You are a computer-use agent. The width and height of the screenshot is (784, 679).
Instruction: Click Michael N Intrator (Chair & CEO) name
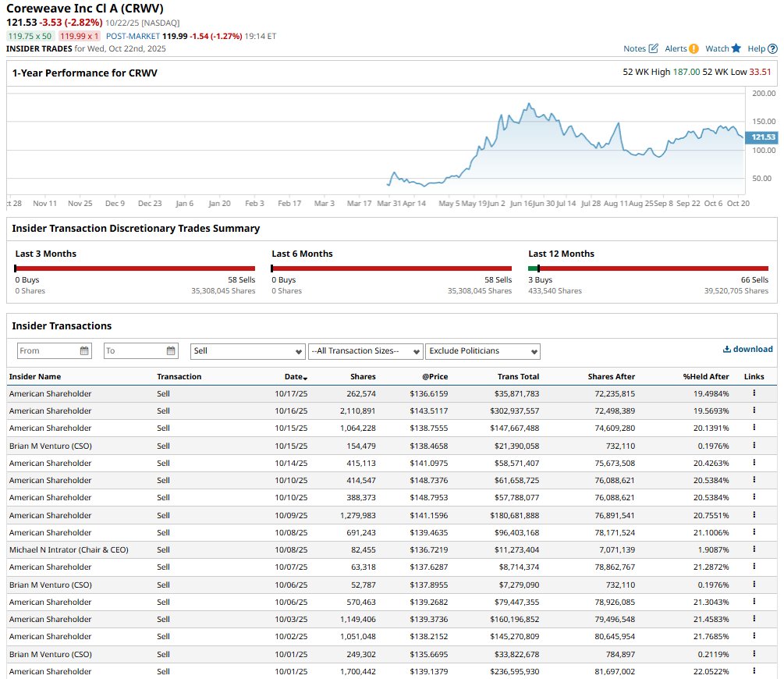coord(69,550)
